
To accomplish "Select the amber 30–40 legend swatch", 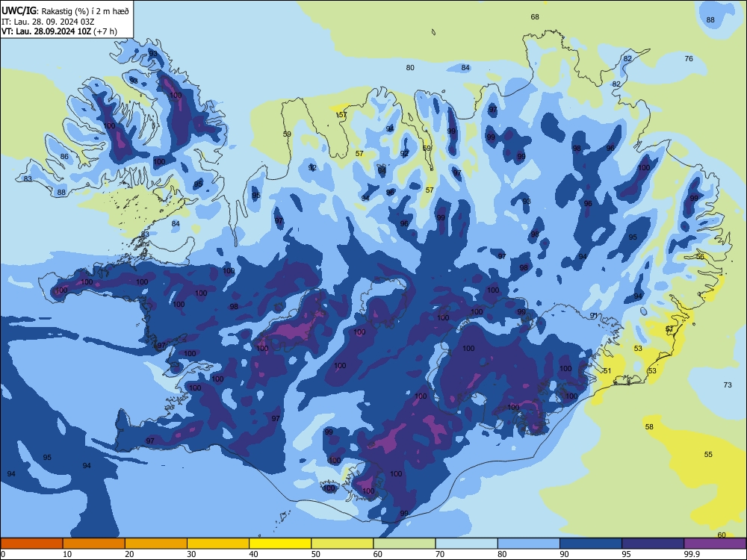I will tap(218, 544).
